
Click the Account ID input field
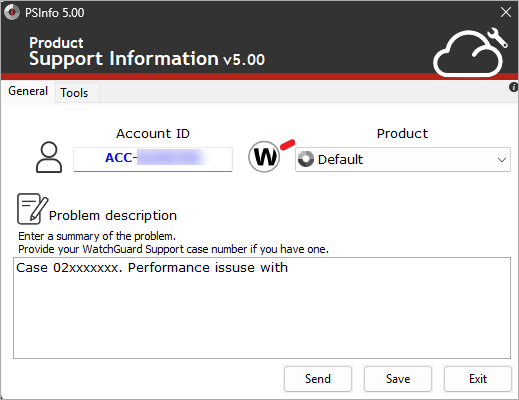(x=153, y=159)
